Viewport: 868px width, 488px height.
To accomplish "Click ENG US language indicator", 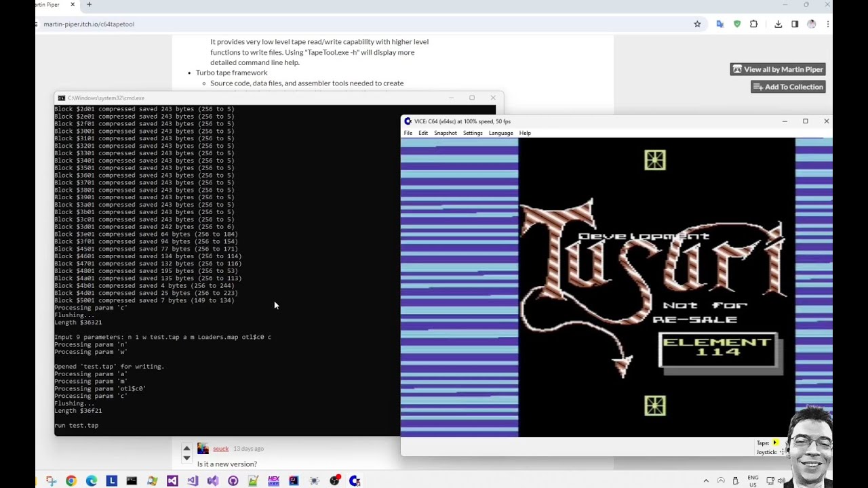I will click(753, 481).
